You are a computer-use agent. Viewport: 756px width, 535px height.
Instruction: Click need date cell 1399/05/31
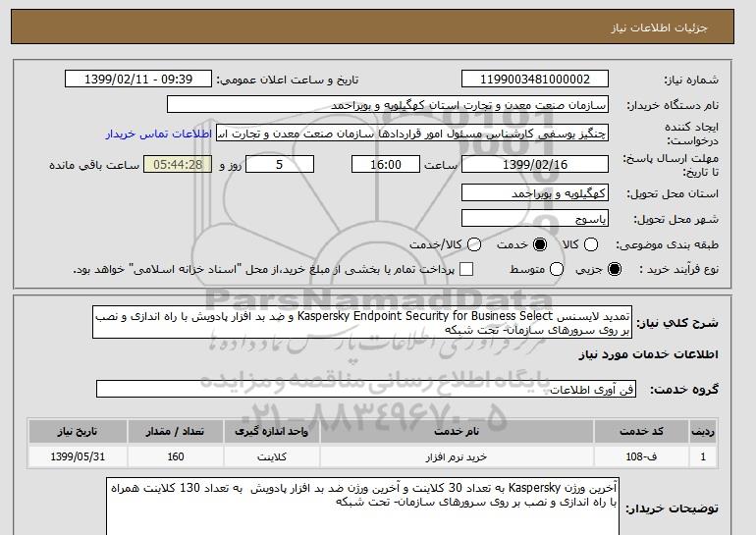[78, 456]
